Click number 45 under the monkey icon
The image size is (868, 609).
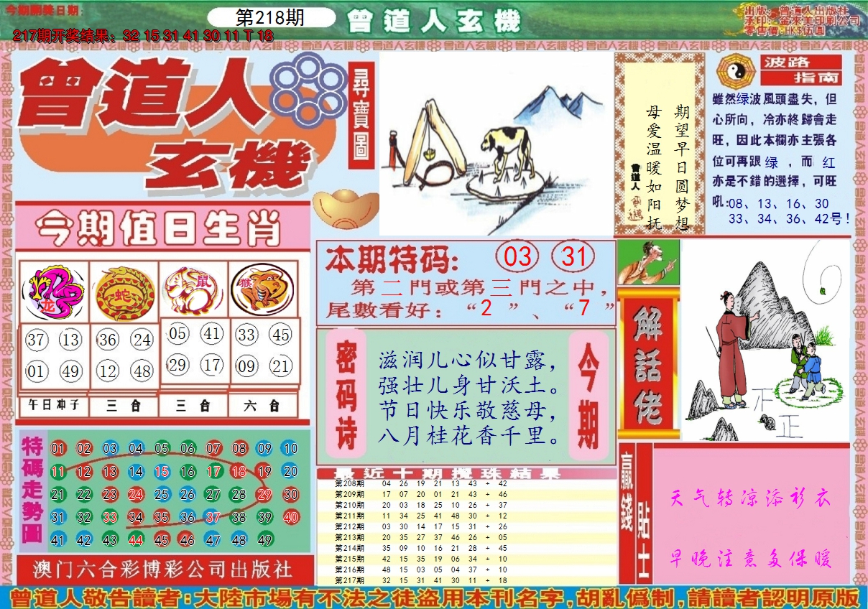281,335
